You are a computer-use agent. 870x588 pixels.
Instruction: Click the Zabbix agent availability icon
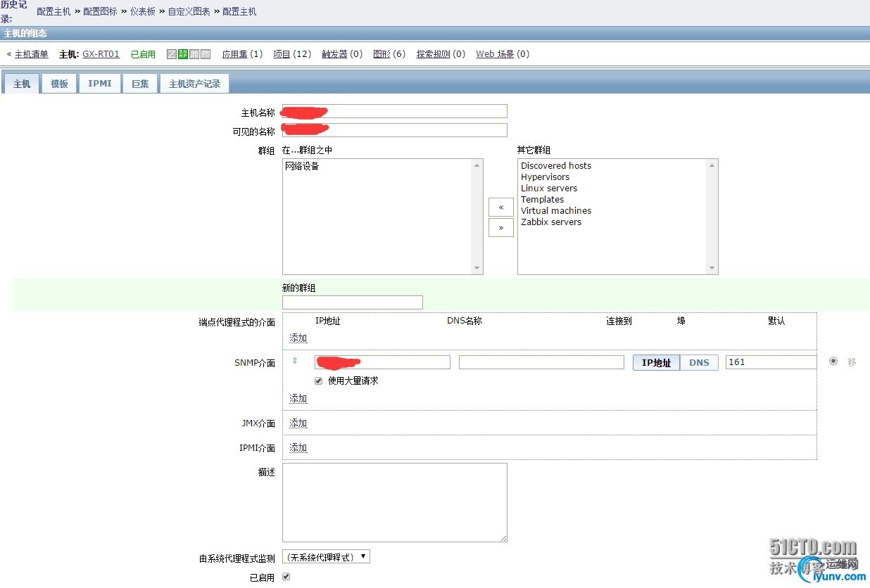[x=172, y=54]
